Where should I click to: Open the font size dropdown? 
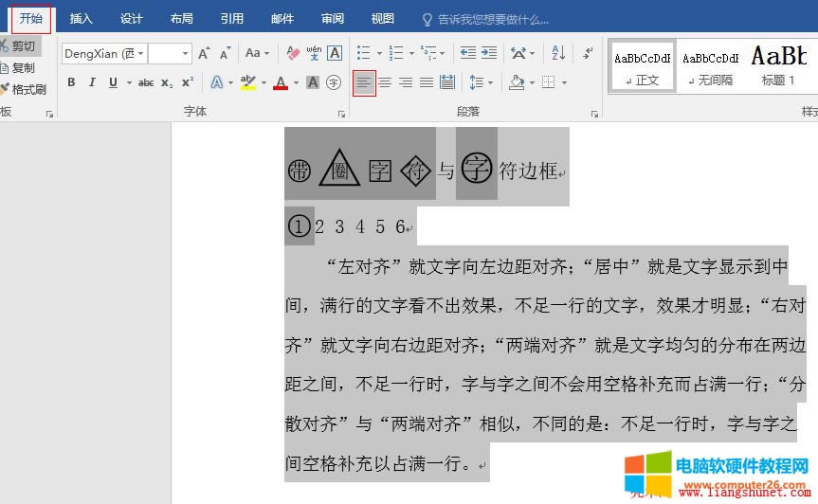point(184,54)
